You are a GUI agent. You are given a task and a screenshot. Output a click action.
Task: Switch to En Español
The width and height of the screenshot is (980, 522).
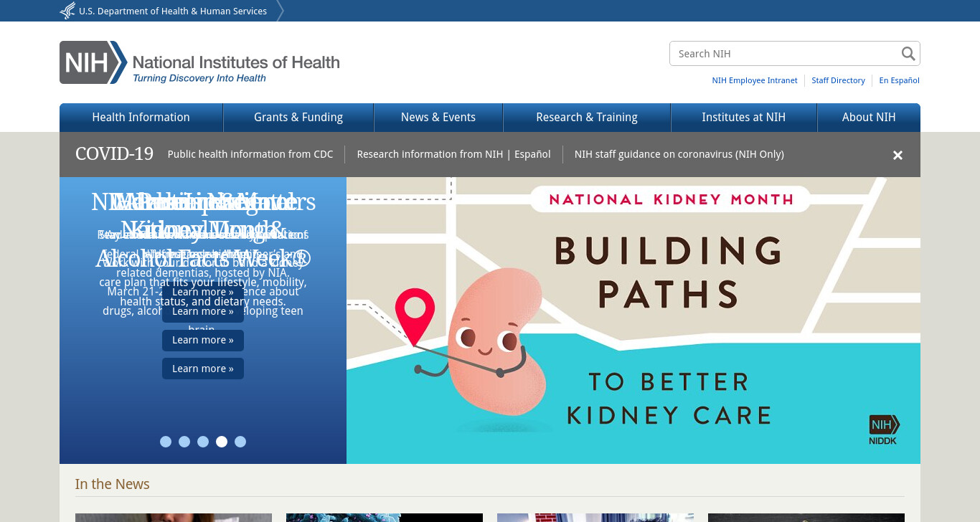click(900, 80)
